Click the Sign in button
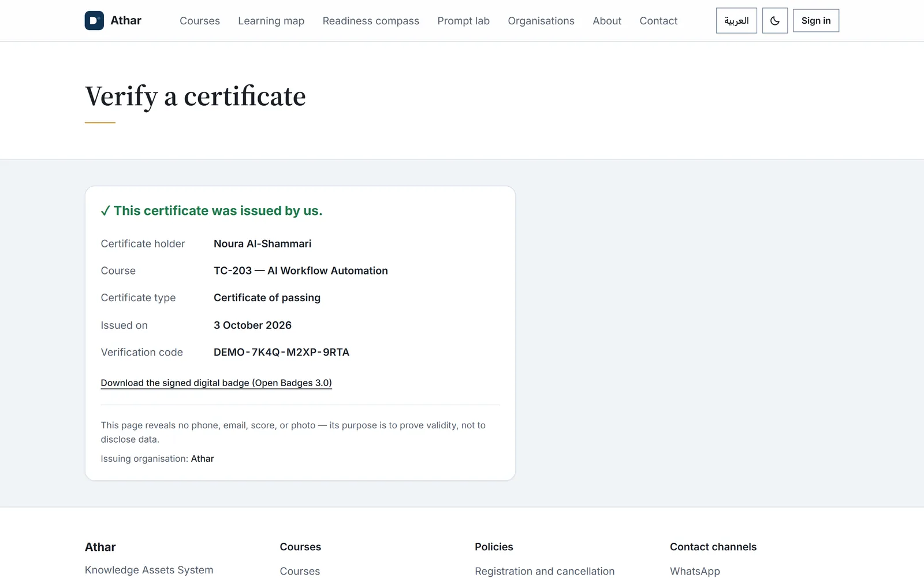This screenshot has height=578, width=924. pos(816,21)
